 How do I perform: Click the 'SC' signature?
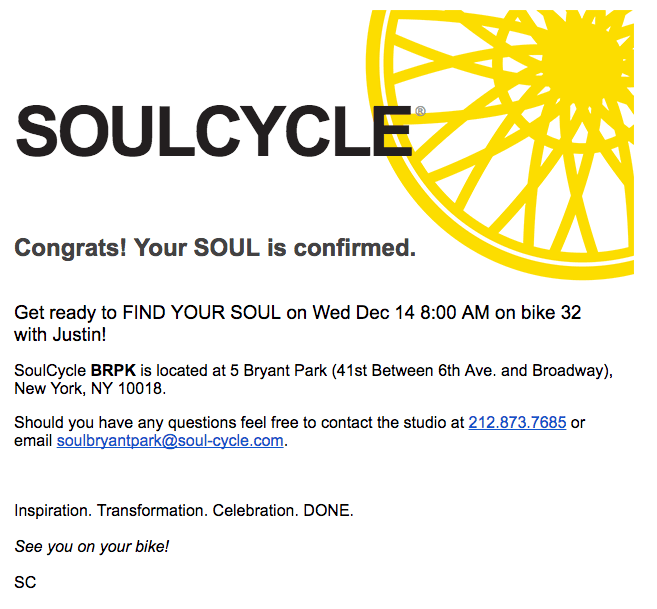click(x=25, y=581)
